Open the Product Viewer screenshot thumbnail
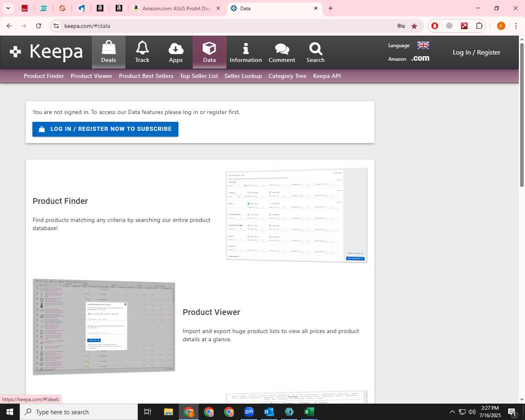Image resolution: width=525 pixels, height=420 pixels. point(104,326)
